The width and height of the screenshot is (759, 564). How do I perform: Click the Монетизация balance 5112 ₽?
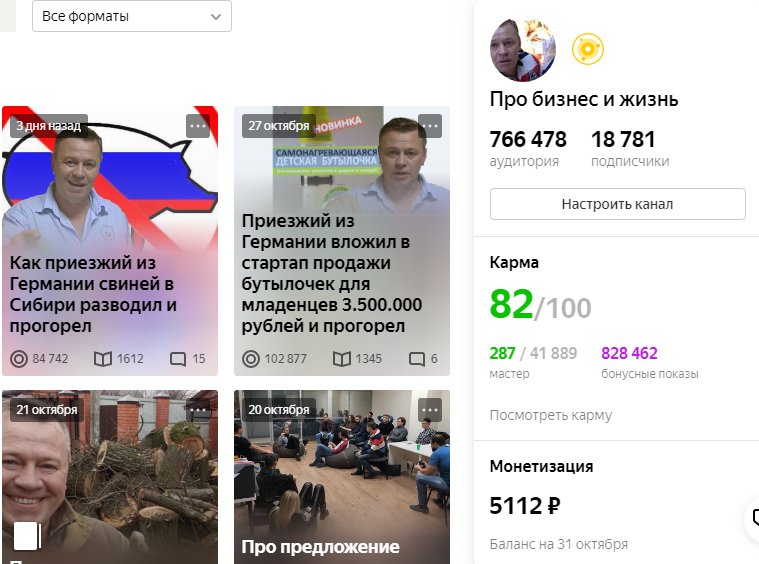[525, 506]
